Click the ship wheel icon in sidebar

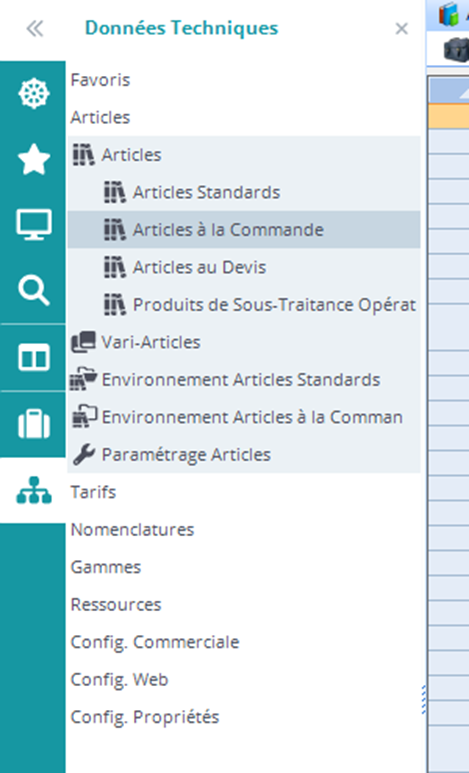(34, 94)
